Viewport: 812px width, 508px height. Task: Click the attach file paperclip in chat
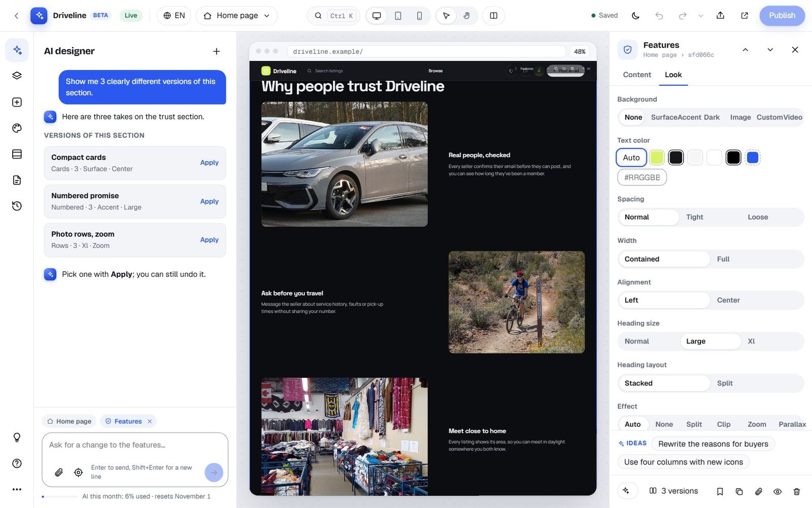pos(59,472)
